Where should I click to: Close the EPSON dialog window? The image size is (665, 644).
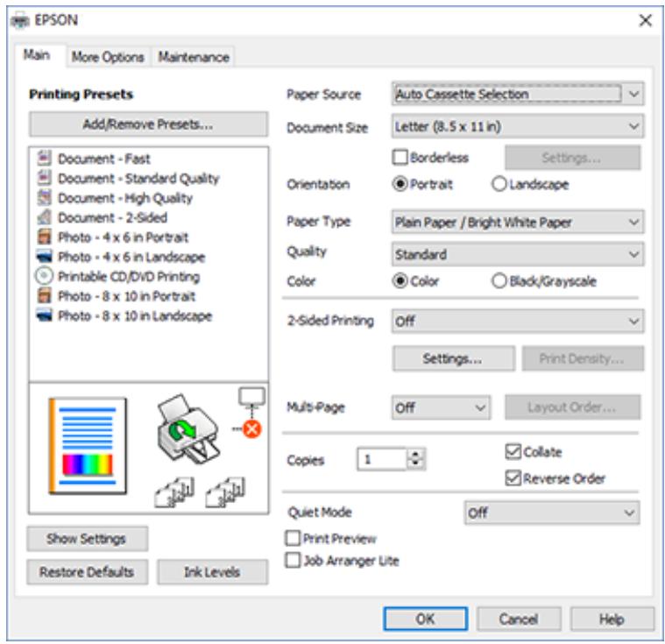coord(645,20)
